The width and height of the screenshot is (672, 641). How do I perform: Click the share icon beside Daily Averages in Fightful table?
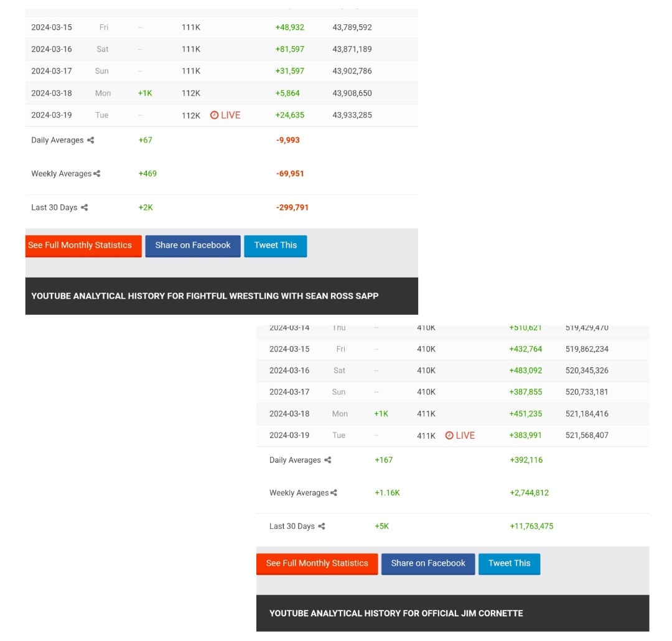92,140
